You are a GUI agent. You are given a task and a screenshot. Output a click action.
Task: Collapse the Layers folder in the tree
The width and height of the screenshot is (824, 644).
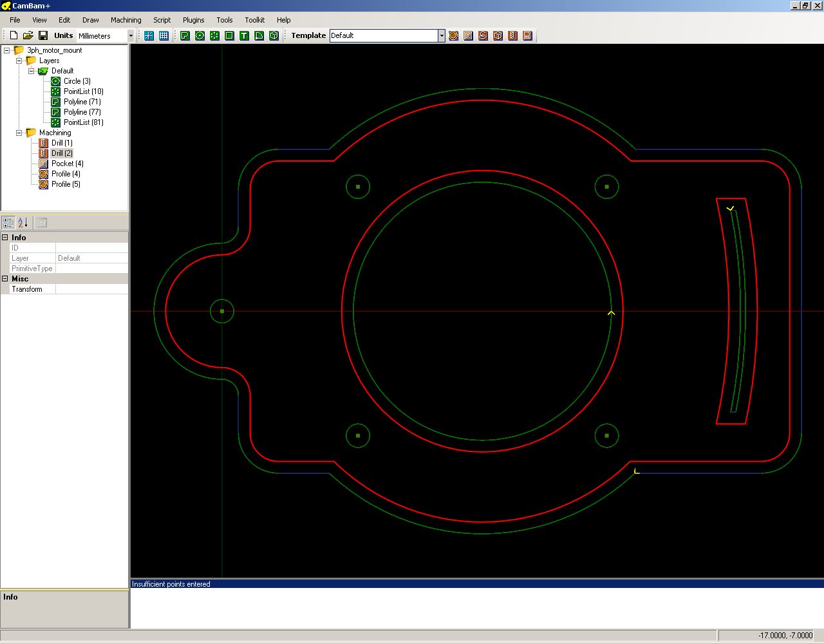tap(19, 61)
